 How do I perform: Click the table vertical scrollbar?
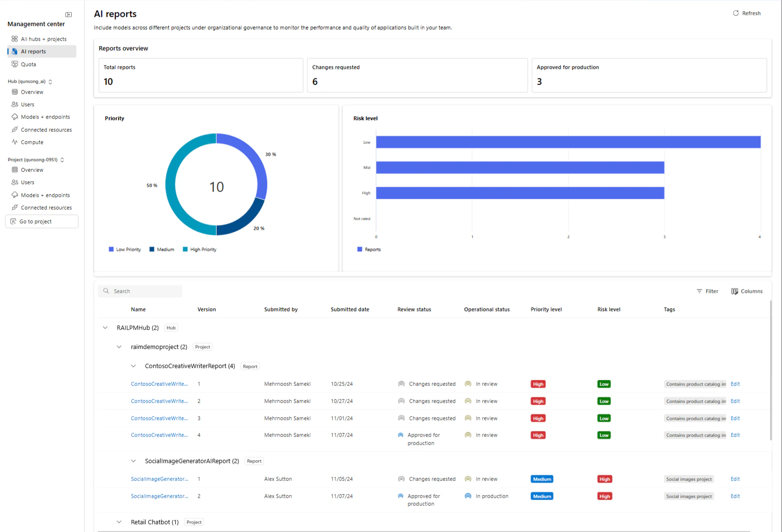tap(771, 370)
